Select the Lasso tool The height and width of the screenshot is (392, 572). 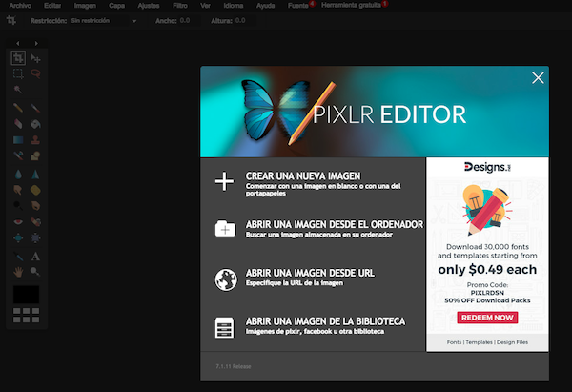click(x=35, y=73)
